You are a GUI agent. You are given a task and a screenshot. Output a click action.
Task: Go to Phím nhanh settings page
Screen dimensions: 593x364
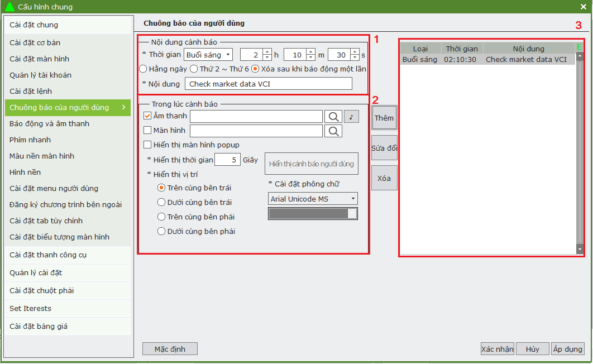tap(30, 140)
